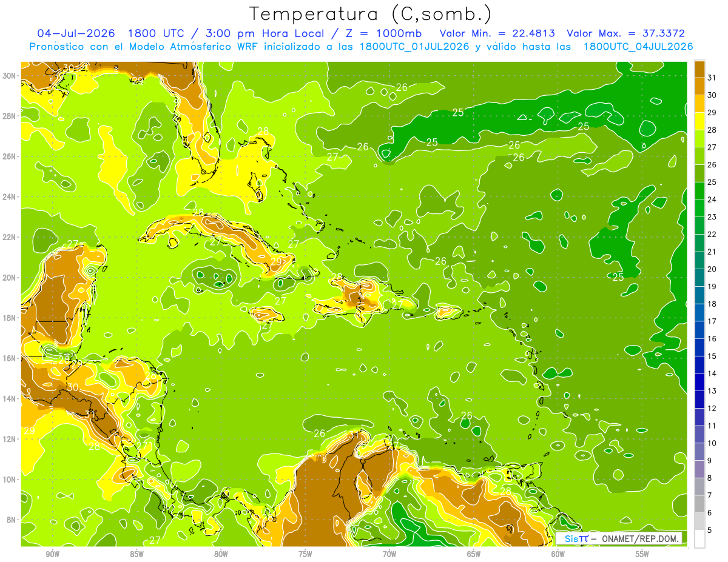
Task: Click the "75W" longitude axis label
Action: (x=305, y=554)
